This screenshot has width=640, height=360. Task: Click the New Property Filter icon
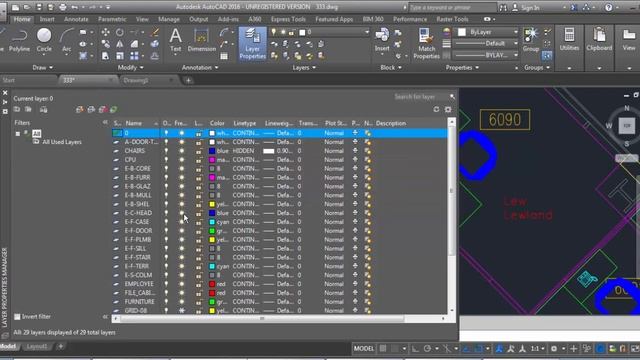pos(17,109)
